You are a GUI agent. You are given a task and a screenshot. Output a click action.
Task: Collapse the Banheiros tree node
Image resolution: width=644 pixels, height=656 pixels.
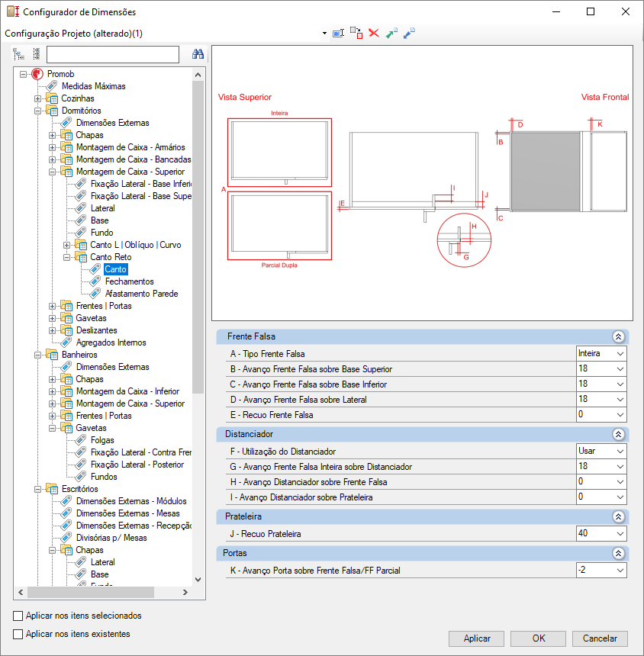coord(37,355)
